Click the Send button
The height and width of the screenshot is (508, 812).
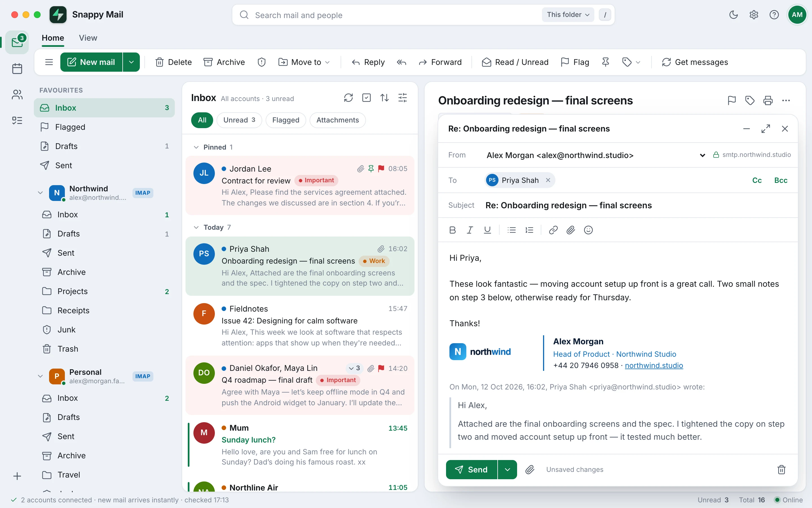[471, 469]
